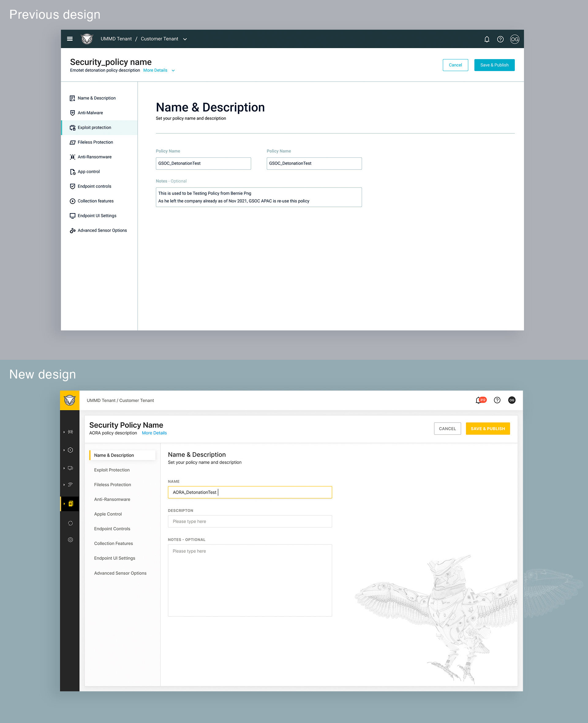Click first Policy Name field, previous design

[203, 164]
